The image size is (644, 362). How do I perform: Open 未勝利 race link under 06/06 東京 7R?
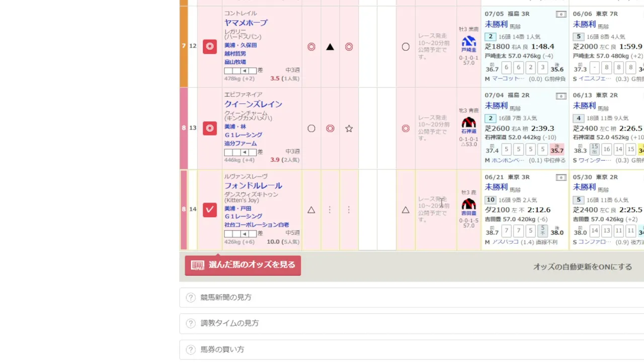click(x=584, y=24)
